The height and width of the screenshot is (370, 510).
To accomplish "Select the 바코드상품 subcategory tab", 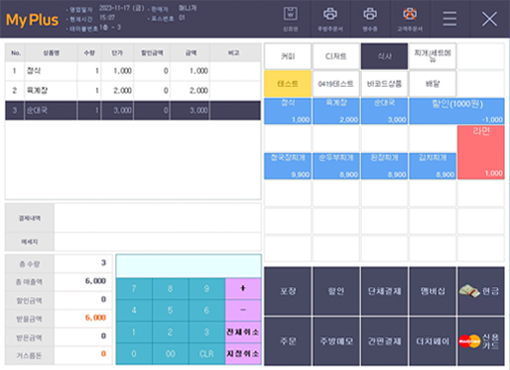I will 384,83.
